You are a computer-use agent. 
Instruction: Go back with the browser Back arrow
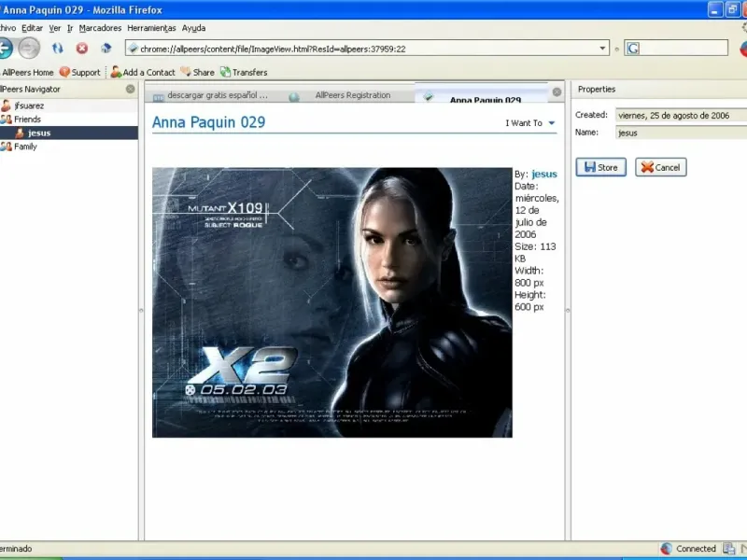(5, 49)
